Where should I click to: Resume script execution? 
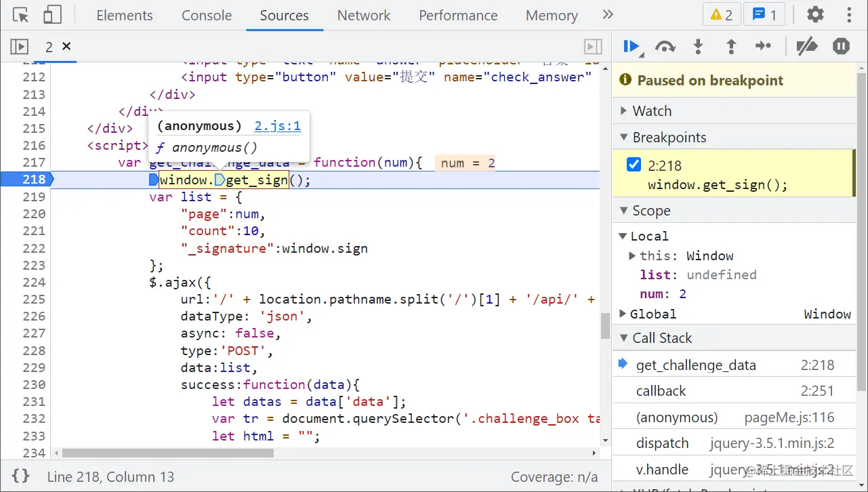(x=632, y=47)
